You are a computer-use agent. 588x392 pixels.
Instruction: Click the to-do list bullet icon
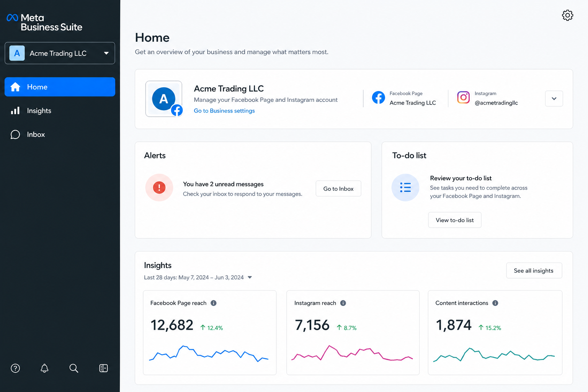[x=405, y=188]
